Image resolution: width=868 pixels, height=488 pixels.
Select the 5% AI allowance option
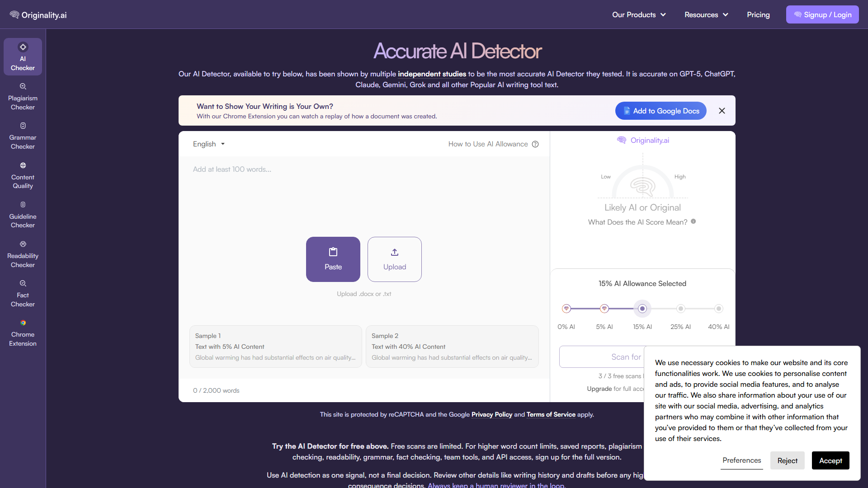point(604,309)
